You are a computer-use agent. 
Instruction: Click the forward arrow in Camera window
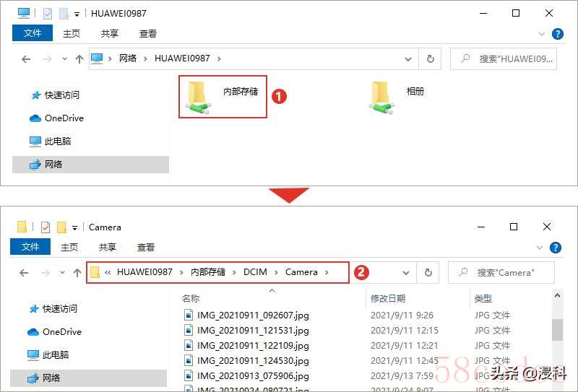(46, 273)
